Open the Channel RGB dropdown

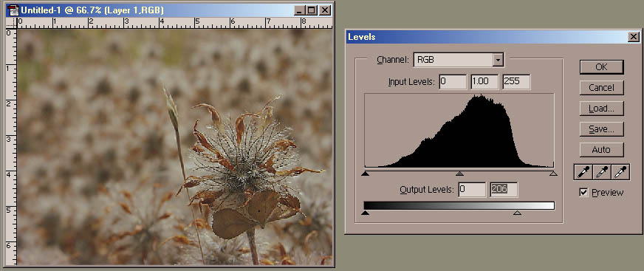(498, 60)
